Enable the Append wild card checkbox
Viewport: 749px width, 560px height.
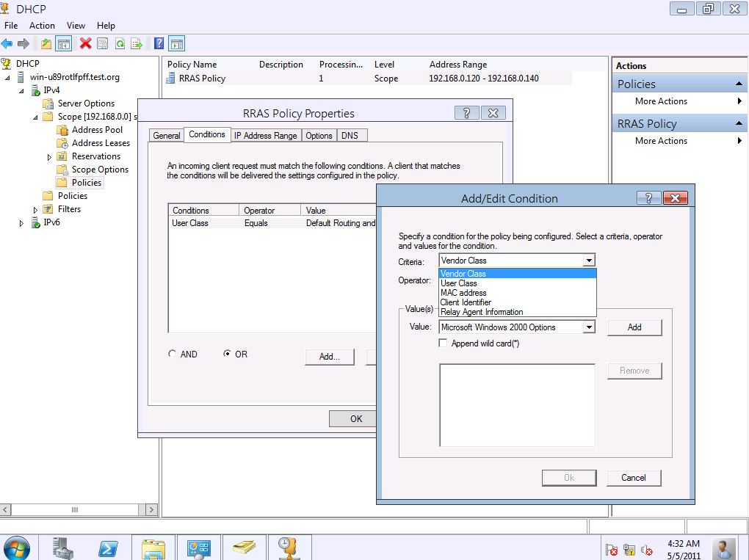tap(444, 343)
